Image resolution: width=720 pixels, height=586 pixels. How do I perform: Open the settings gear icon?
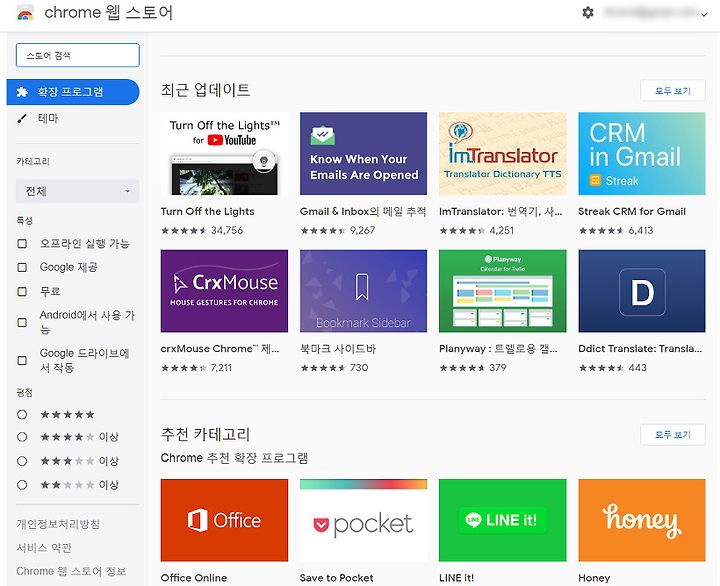[x=588, y=12]
